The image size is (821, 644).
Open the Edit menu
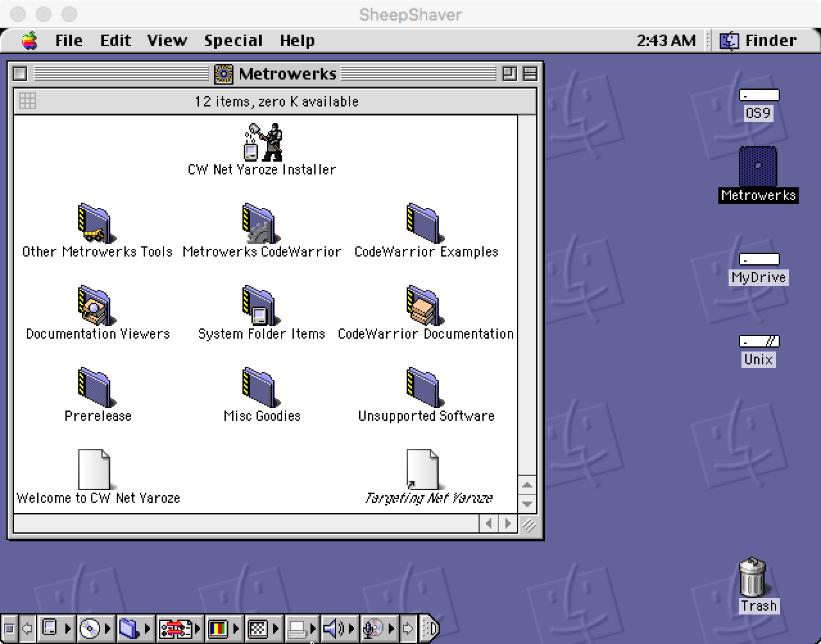pyautogui.click(x=115, y=40)
